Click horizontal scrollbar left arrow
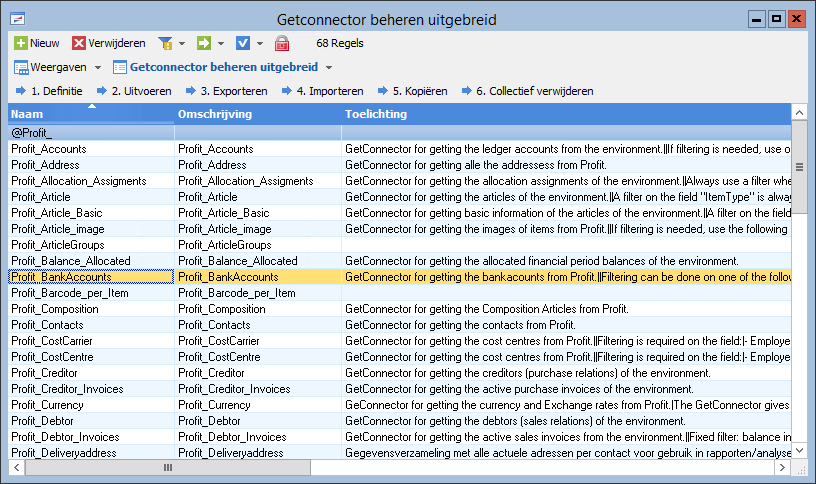The width and height of the screenshot is (816, 484). 17,467
